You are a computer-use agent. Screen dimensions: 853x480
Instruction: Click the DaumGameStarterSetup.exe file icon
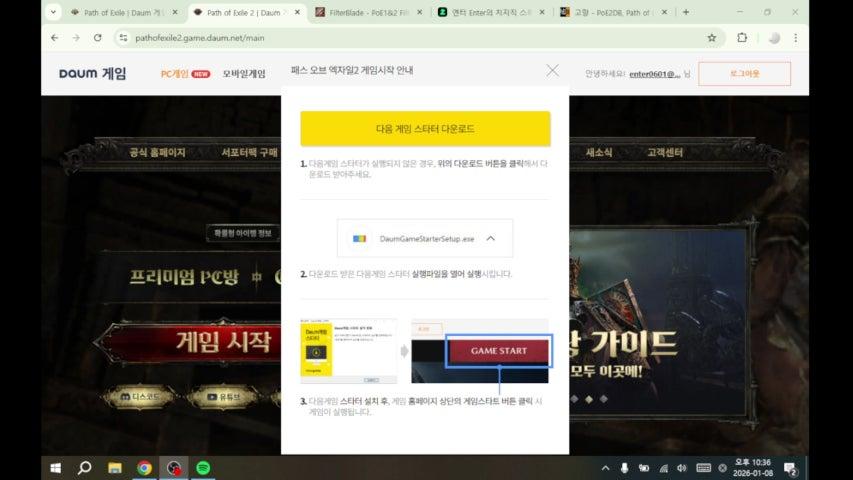click(x=359, y=238)
